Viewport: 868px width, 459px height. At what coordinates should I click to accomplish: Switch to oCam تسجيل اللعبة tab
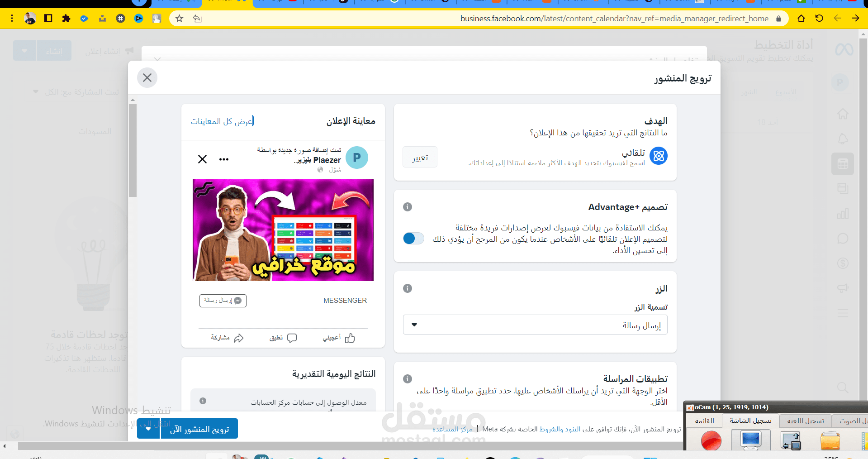806,421
